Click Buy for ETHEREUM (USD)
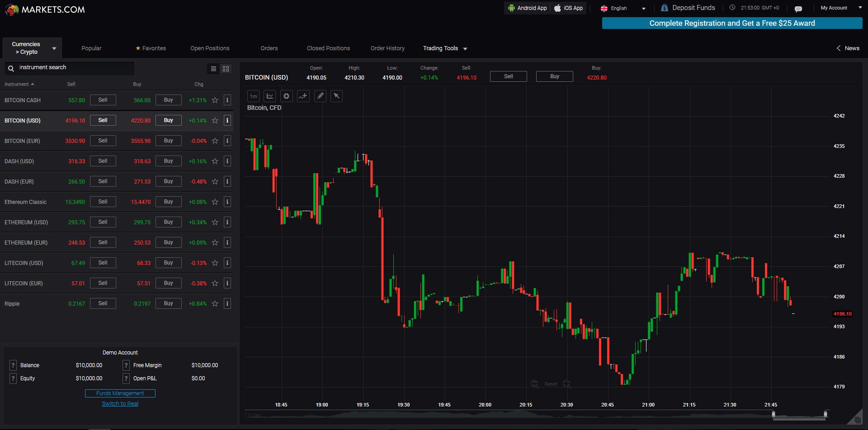The image size is (868, 430). click(169, 222)
